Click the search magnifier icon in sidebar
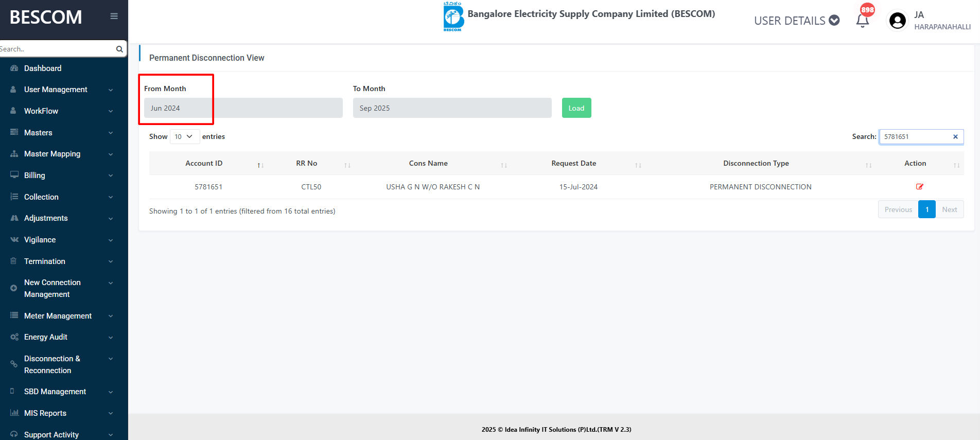This screenshot has width=980, height=440. [x=119, y=49]
